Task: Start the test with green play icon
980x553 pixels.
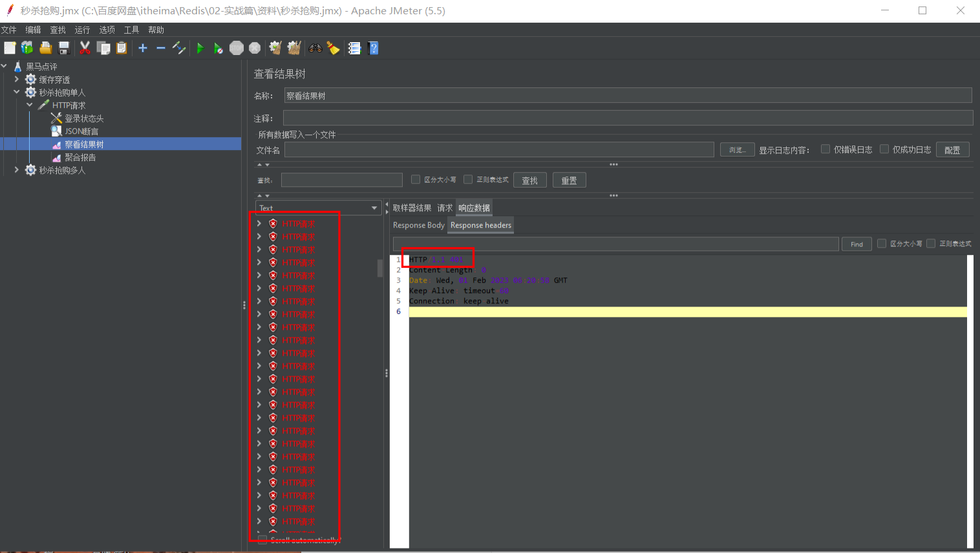Action: click(x=200, y=48)
